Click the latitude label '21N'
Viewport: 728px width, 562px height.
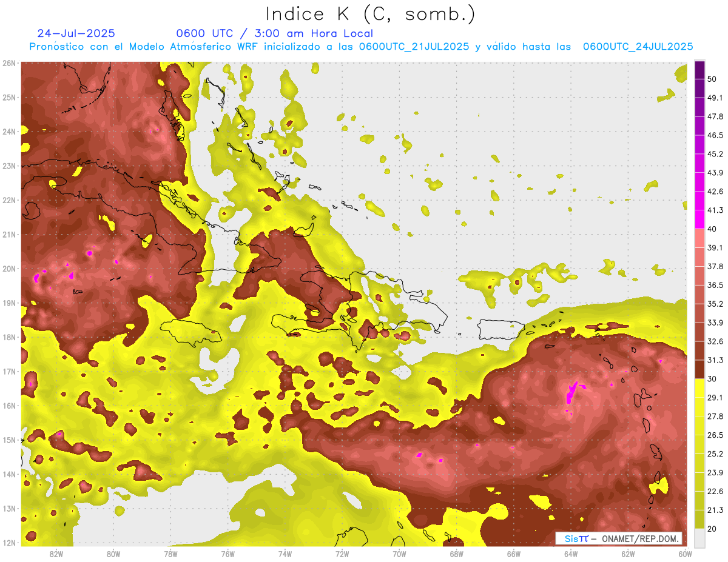click(x=9, y=235)
